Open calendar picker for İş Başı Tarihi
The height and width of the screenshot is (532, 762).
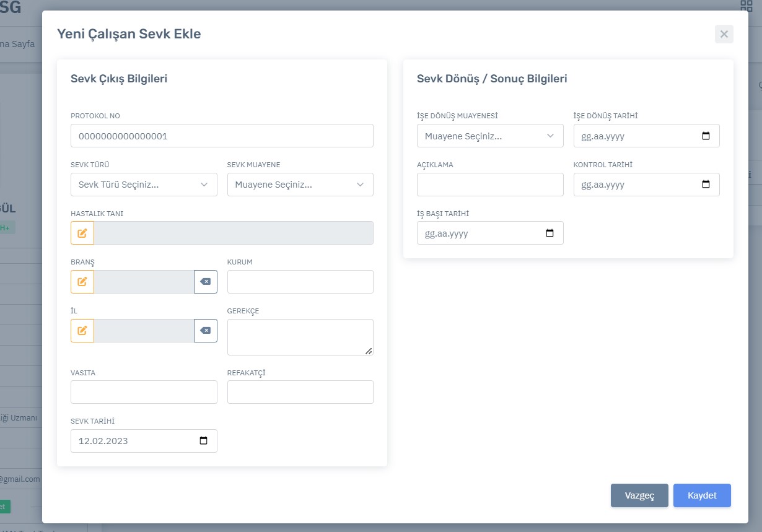pyautogui.click(x=550, y=233)
